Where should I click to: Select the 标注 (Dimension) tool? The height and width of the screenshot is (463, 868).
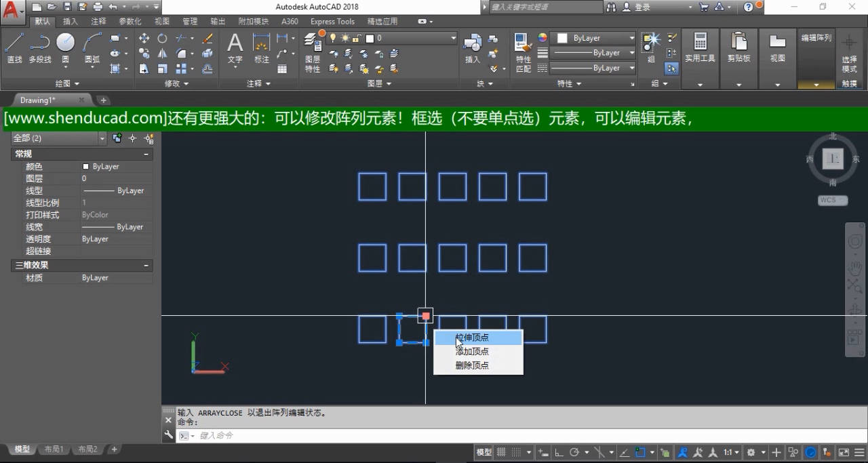pyautogui.click(x=262, y=47)
